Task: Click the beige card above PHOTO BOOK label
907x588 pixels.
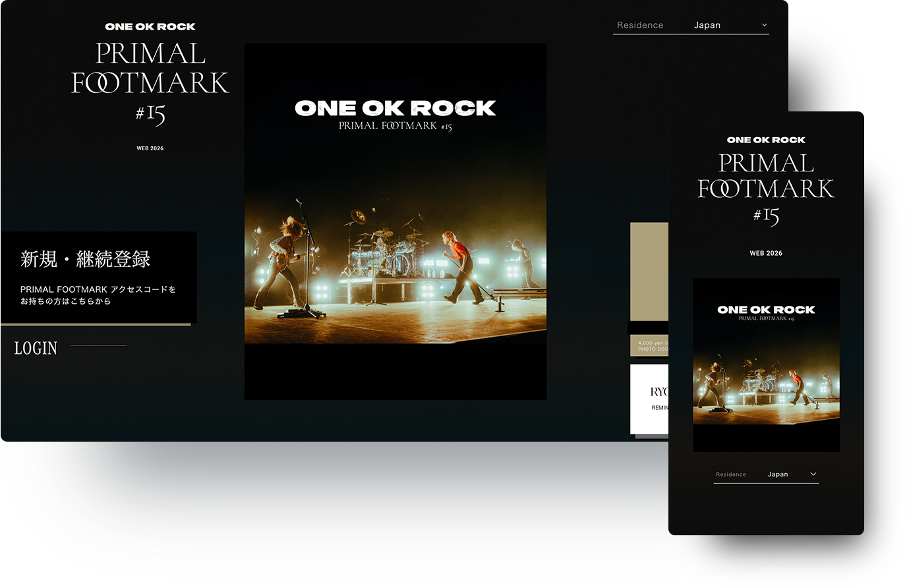Action: coord(649,272)
